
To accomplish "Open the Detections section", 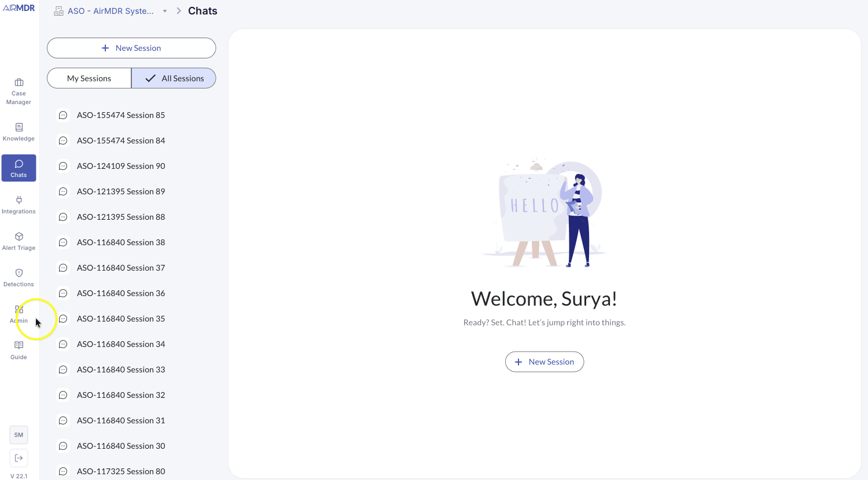I will (x=19, y=278).
